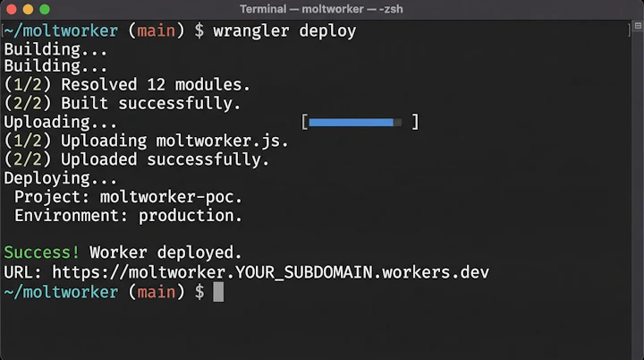
Task: Click the line '(1/2) Uploading moltworker.js.'
Action: (x=146, y=141)
